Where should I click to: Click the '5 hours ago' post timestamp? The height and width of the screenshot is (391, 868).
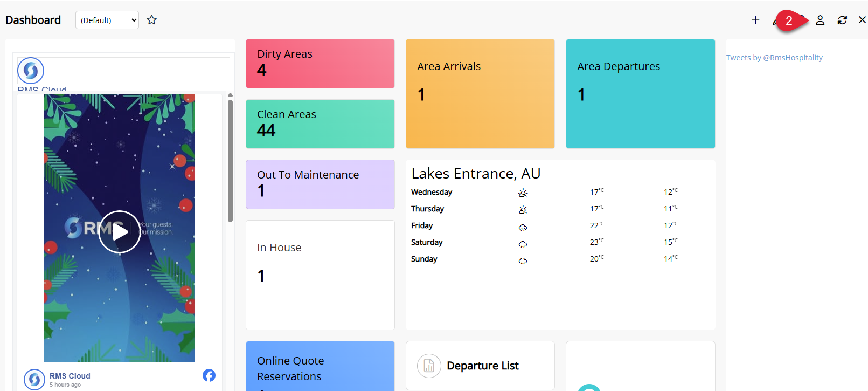click(x=65, y=385)
